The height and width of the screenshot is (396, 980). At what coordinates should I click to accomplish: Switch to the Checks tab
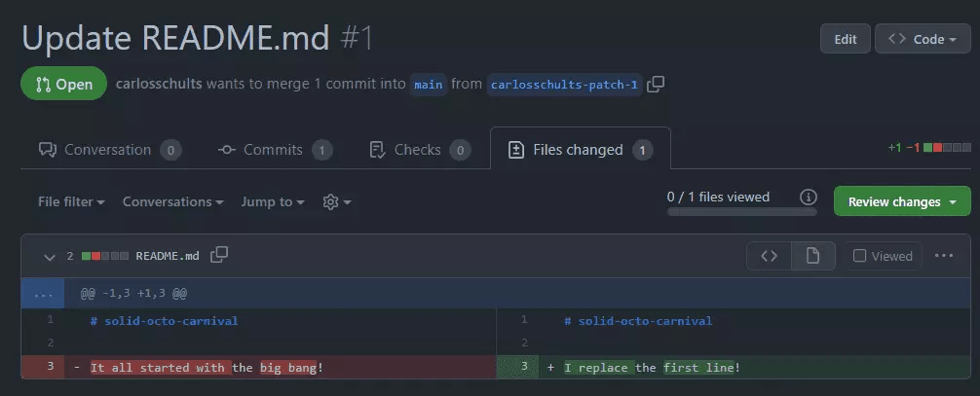420,150
